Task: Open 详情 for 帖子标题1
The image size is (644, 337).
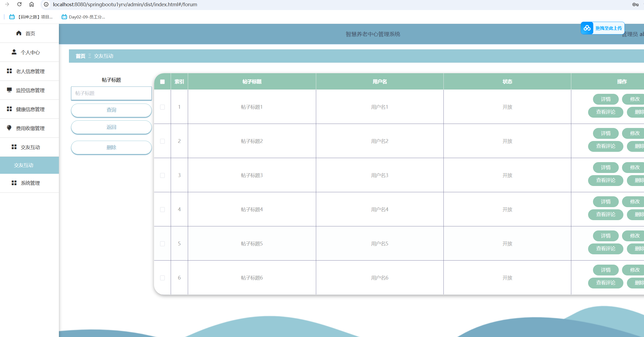Action: (x=606, y=99)
